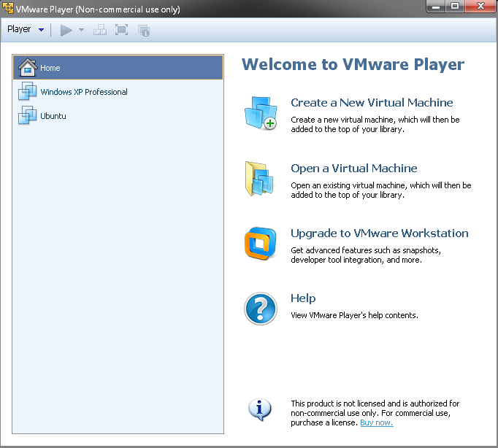Viewport: 498px width, 448px height.
Task: Open the power options dropdown arrow
Action: click(81, 30)
